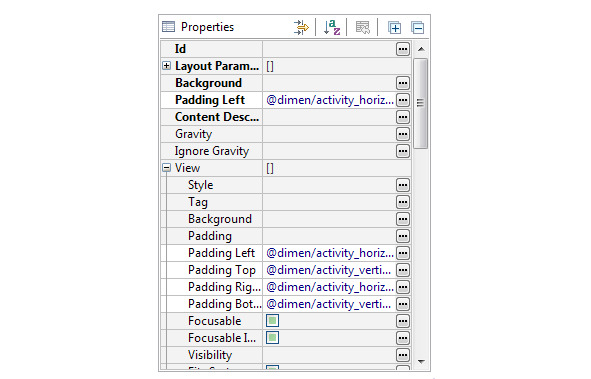Collapse the View property group
This screenshot has width=591, height=379.
pos(166,168)
